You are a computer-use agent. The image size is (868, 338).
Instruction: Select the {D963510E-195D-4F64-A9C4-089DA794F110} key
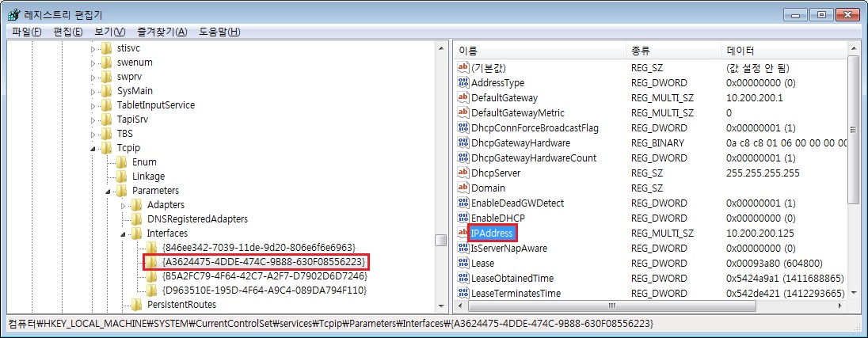pyautogui.click(x=265, y=290)
